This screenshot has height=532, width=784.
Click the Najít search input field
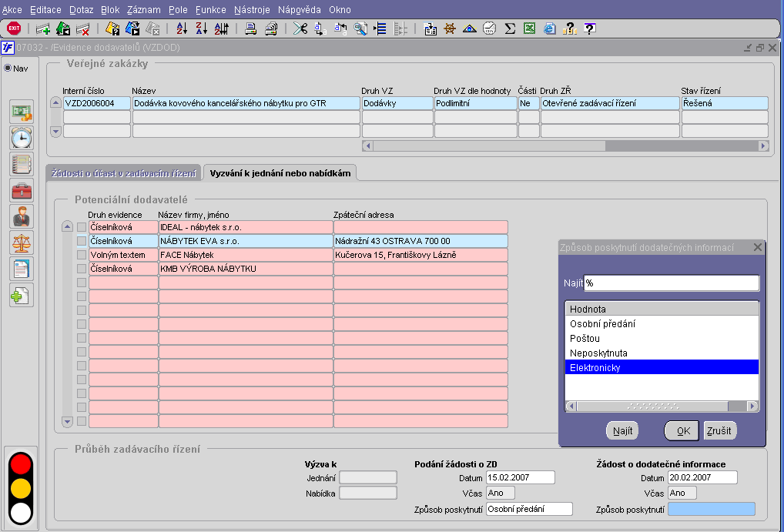[672, 283]
